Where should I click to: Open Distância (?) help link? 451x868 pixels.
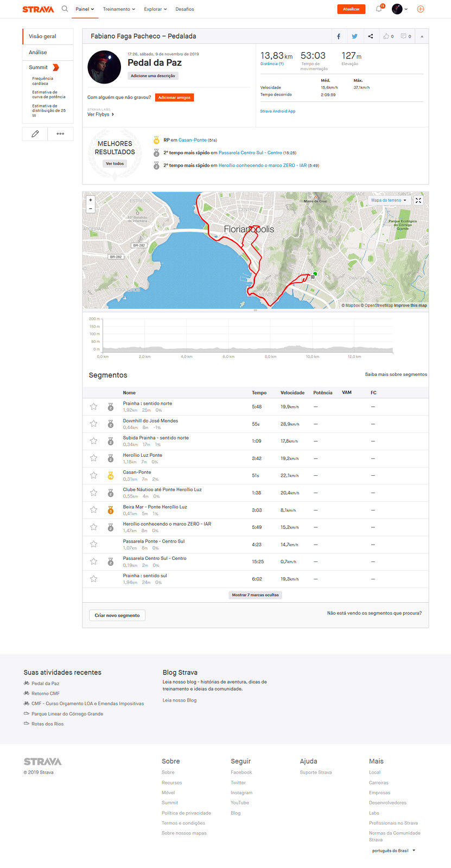pyautogui.click(x=272, y=64)
